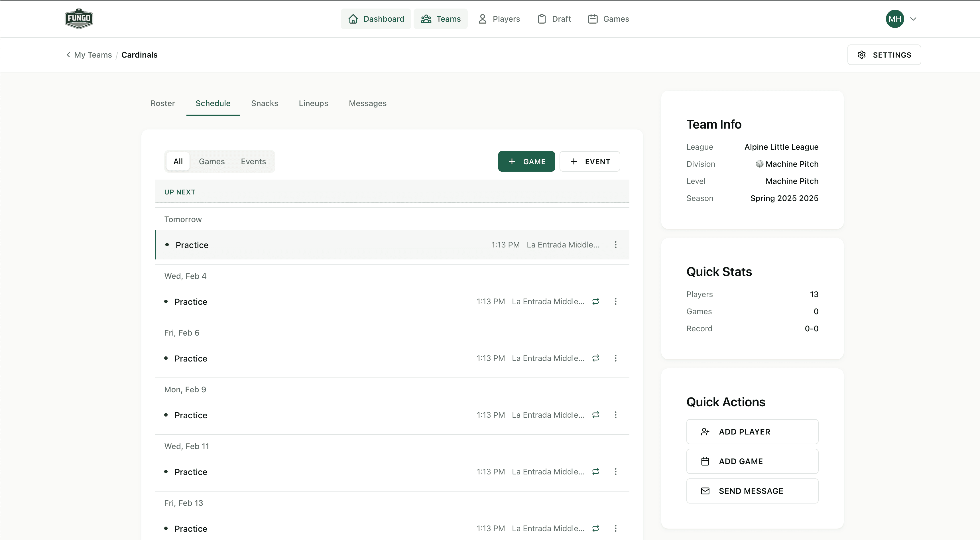
Task: Click the + GAME button
Action: click(526, 161)
